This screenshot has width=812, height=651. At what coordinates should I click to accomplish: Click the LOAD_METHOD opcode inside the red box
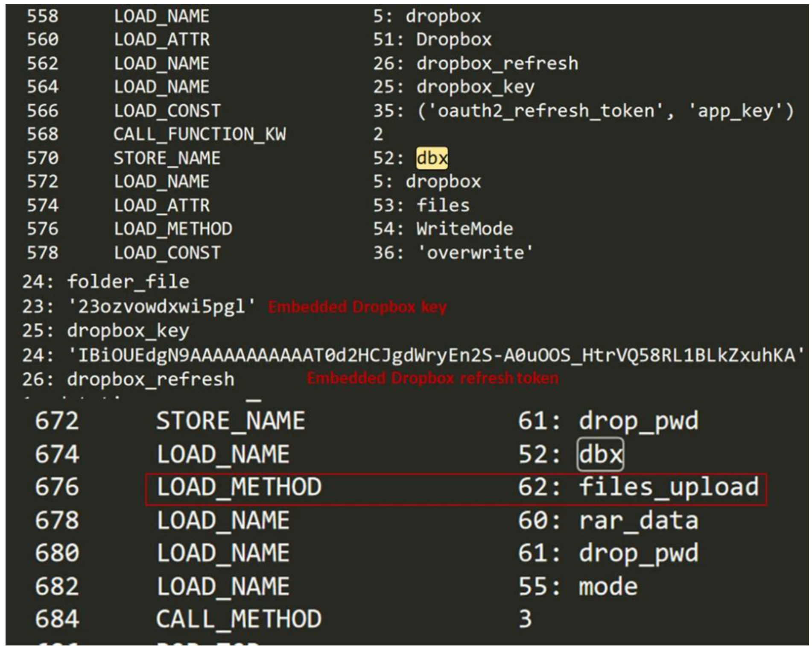239,487
